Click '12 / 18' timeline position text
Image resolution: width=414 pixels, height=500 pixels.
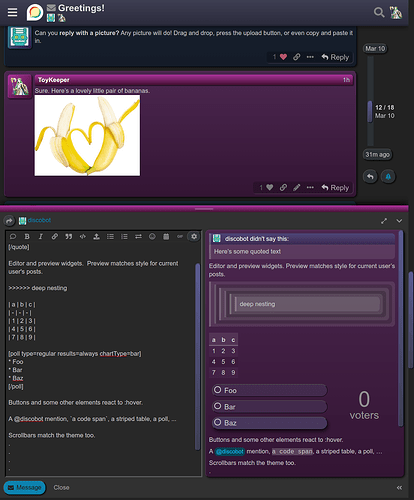384,107
